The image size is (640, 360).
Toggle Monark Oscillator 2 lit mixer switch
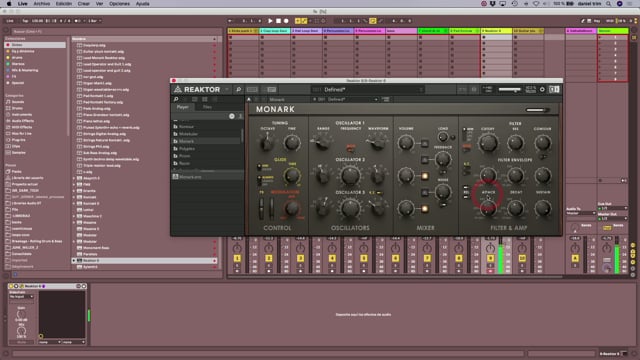coord(424,176)
